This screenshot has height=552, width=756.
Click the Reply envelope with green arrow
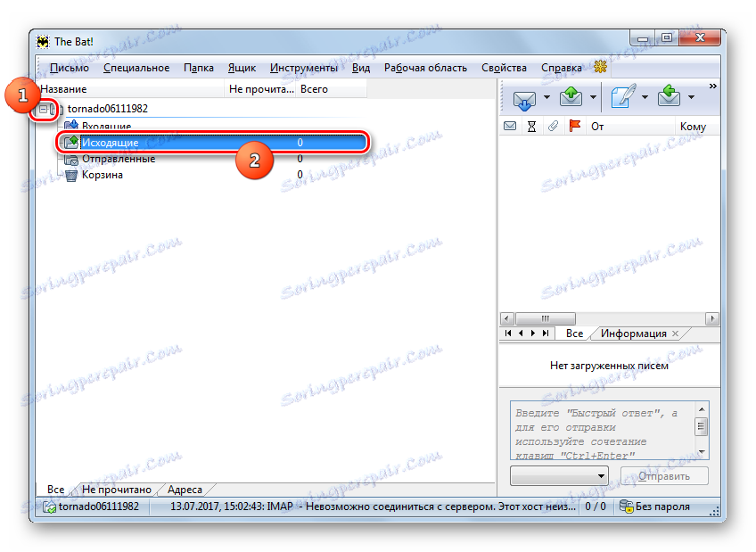point(670,96)
